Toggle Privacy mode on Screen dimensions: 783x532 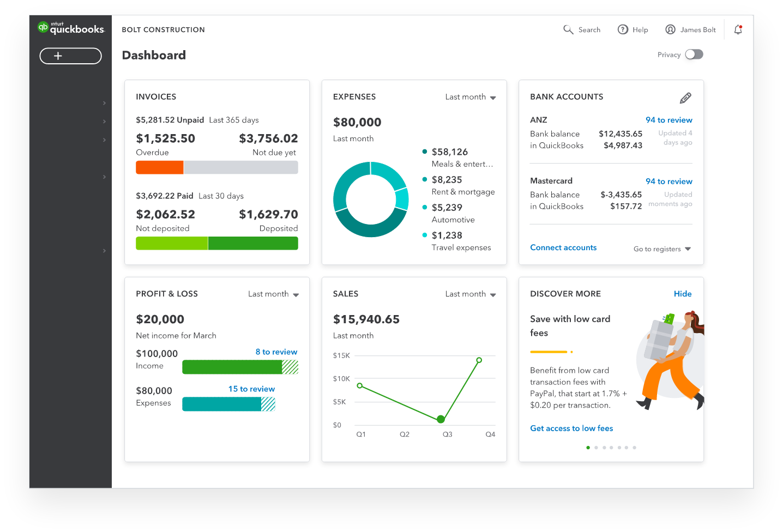(694, 55)
